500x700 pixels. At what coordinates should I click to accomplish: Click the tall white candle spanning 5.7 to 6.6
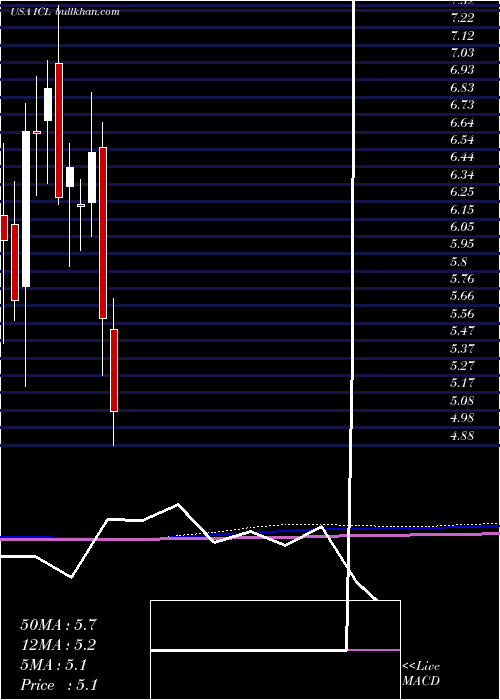pos(26,209)
